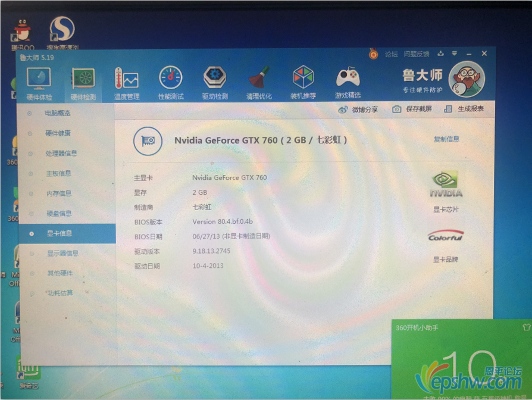
Task: Click driver date 10-4-2013
Action: (208, 265)
